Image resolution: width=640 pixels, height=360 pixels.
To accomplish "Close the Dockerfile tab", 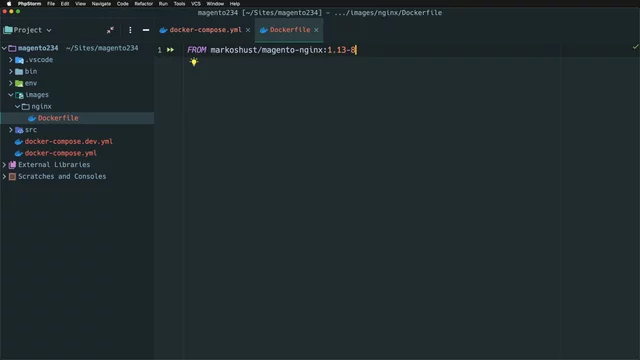I will pos(316,30).
